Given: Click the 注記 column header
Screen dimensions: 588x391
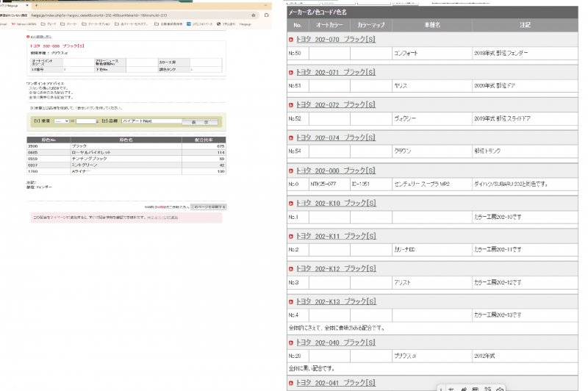Looking at the screenshot, I should click(x=525, y=25).
